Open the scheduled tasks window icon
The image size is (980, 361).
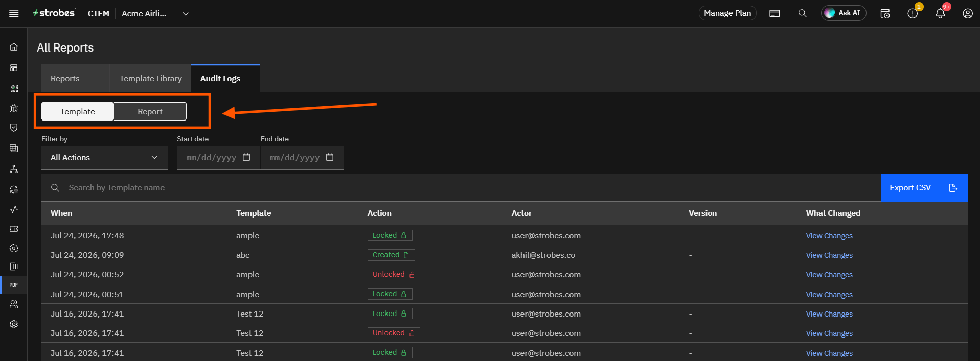[885, 13]
